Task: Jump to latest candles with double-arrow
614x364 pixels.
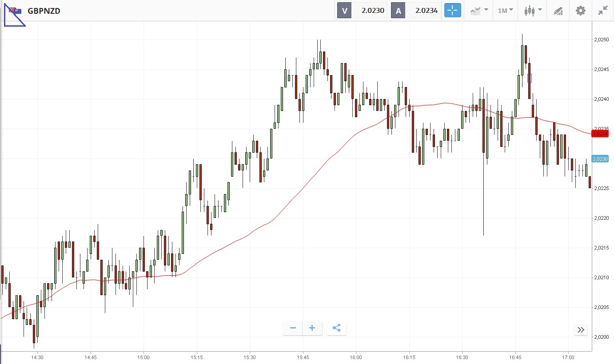Action: tap(581, 329)
